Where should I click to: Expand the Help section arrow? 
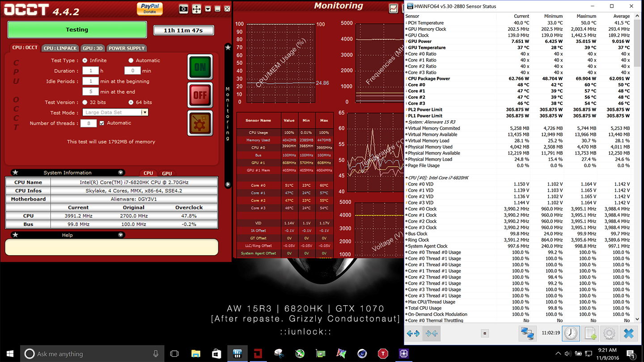(120, 235)
